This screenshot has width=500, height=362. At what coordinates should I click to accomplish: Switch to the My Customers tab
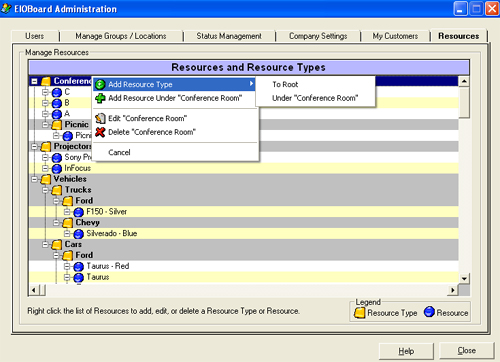tap(395, 36)
